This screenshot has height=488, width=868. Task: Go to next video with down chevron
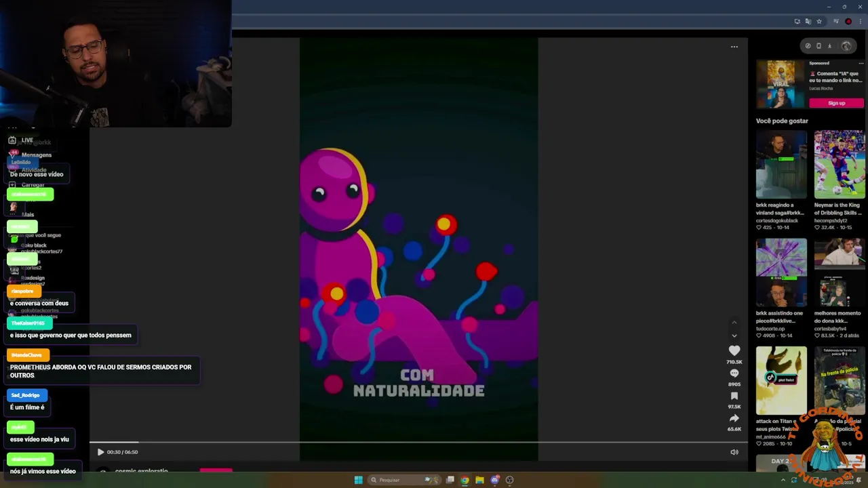pyautogui.click(x=734, y=335)
